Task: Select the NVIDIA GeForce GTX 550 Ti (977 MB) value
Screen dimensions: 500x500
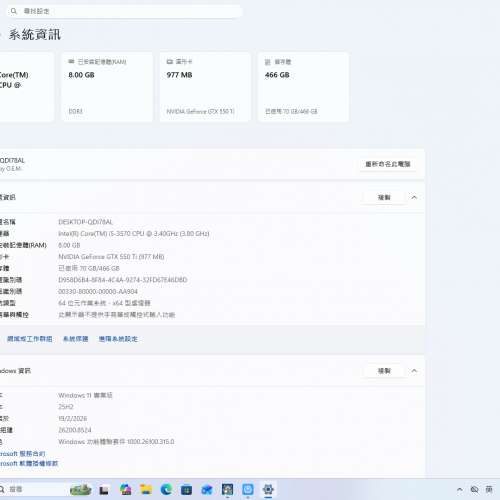Action: click(111, 257)
